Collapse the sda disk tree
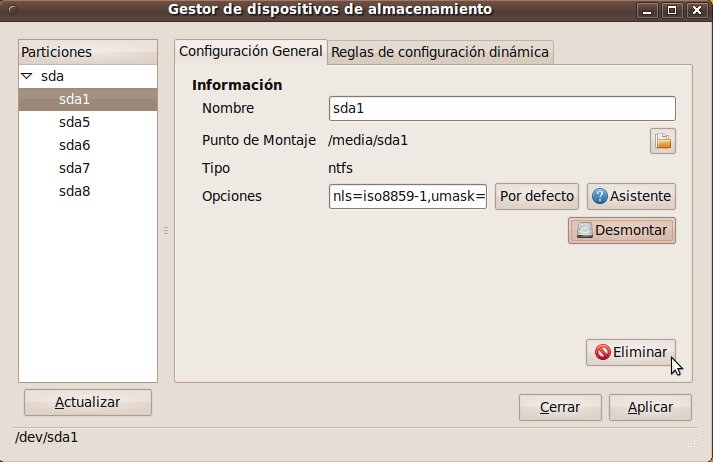Screen dimensions: 713x462 tap(27, 76)
